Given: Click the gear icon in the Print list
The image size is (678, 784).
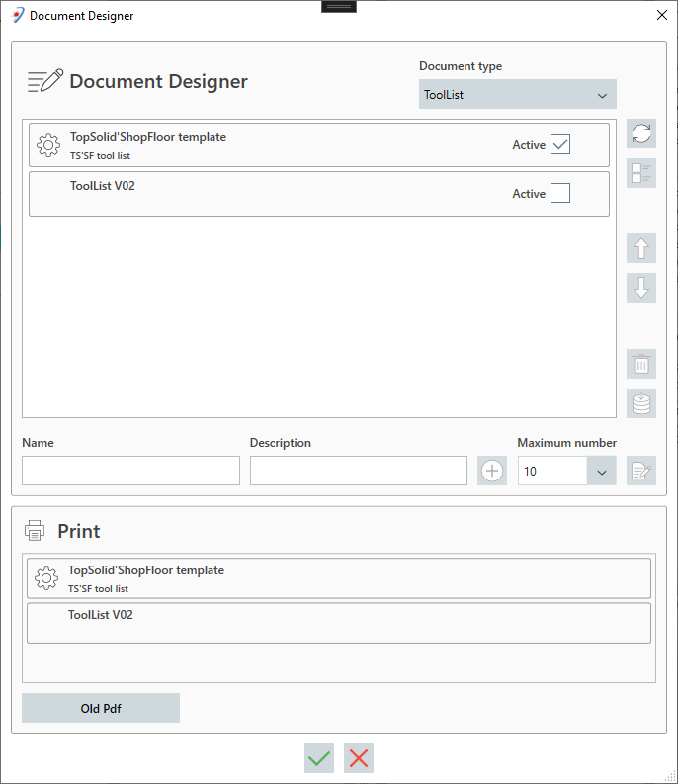Looking at the screenshot, I should [46, 578].
